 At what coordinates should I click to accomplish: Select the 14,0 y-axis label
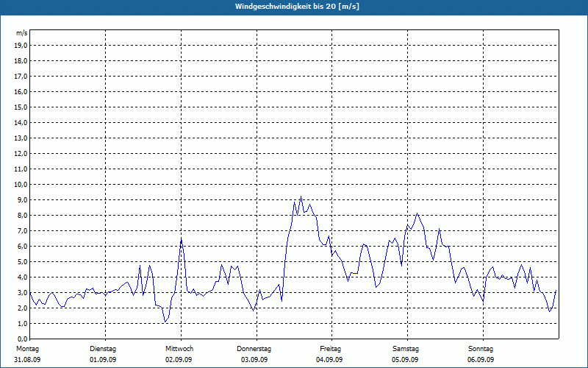20,123
